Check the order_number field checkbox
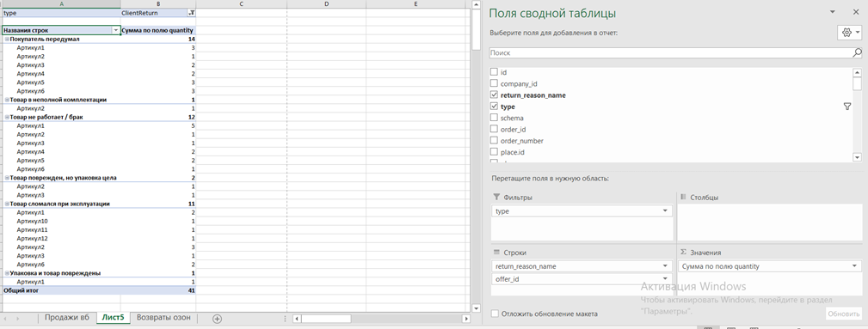 click(x=495, y=140)
